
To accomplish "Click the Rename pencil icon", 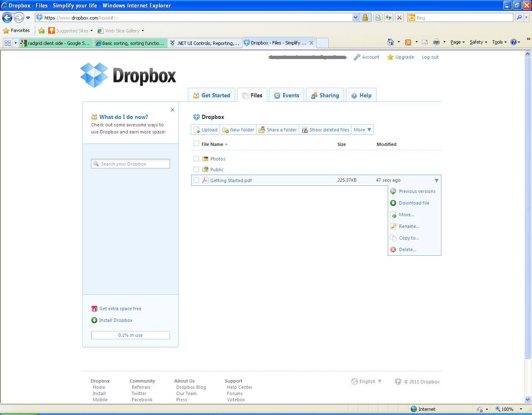I will pos(393,226).
